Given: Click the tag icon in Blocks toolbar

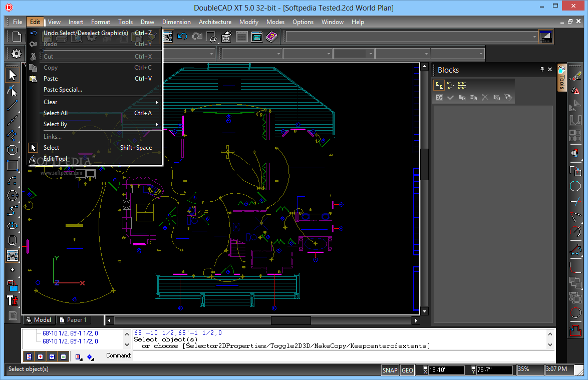Looking at the screenshot, I should tap(508, 98).
